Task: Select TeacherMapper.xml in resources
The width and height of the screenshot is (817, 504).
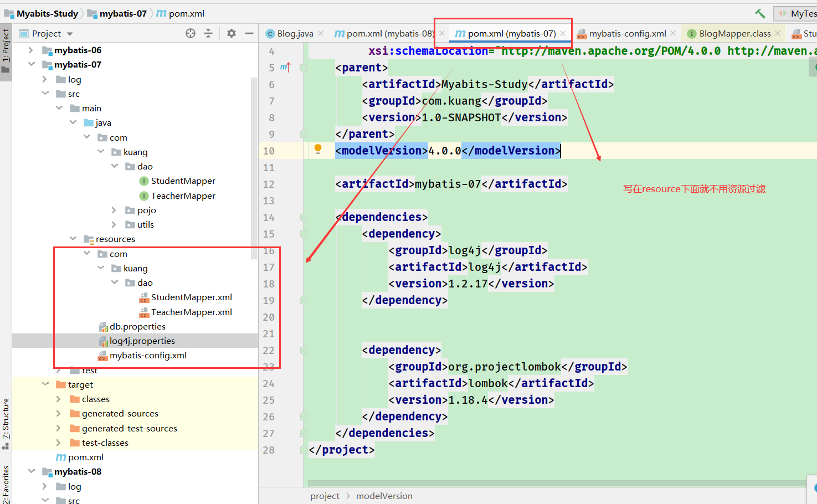Action: coord(191,312)
